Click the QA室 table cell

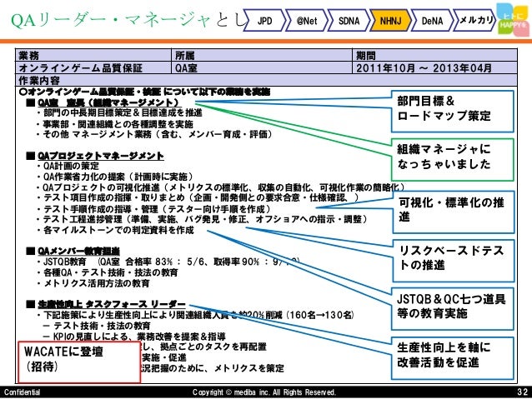[x=262, y=67]
